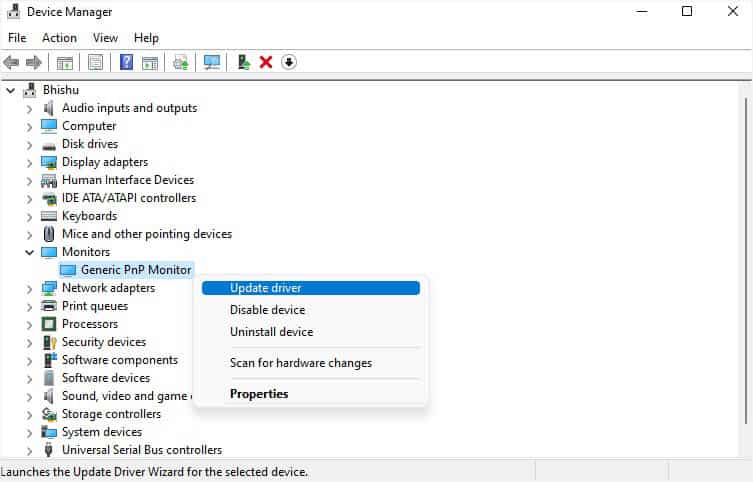Choose Scan for hardware changes context entry
Image resolution: width=753 pixels, height=482 pixels.
click(x=311, y=363)
